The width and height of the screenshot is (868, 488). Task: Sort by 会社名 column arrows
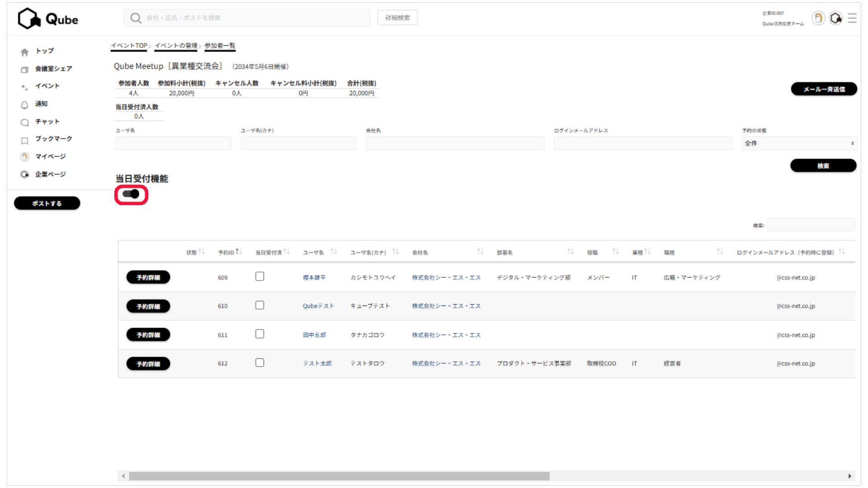pos(480,252)
